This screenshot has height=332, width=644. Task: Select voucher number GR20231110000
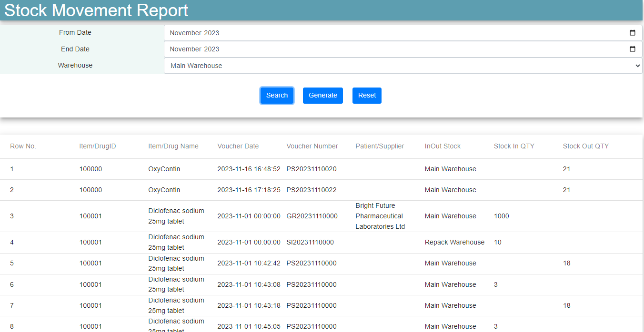point(312,216)
